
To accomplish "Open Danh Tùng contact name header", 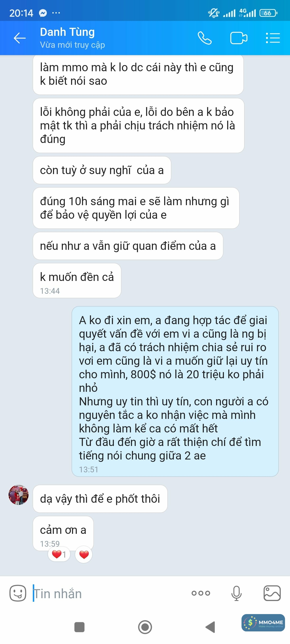I will [67, 32].
